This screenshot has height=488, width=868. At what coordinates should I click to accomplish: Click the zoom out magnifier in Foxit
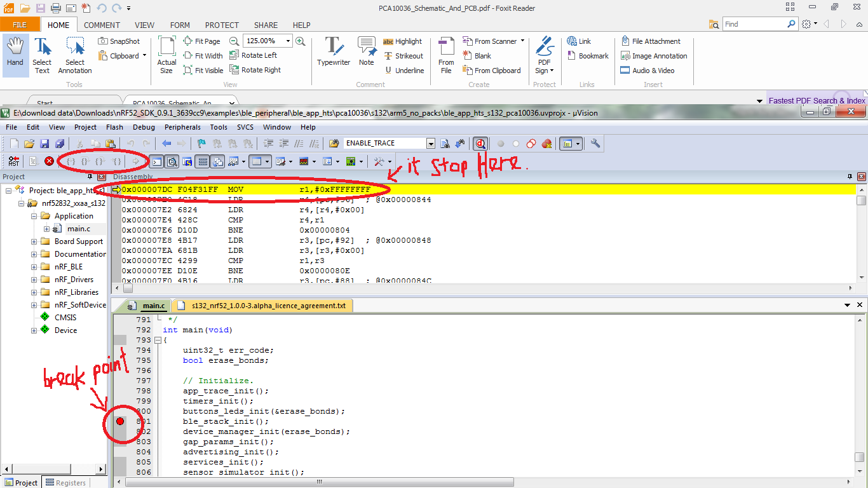[x=234, y=41]
